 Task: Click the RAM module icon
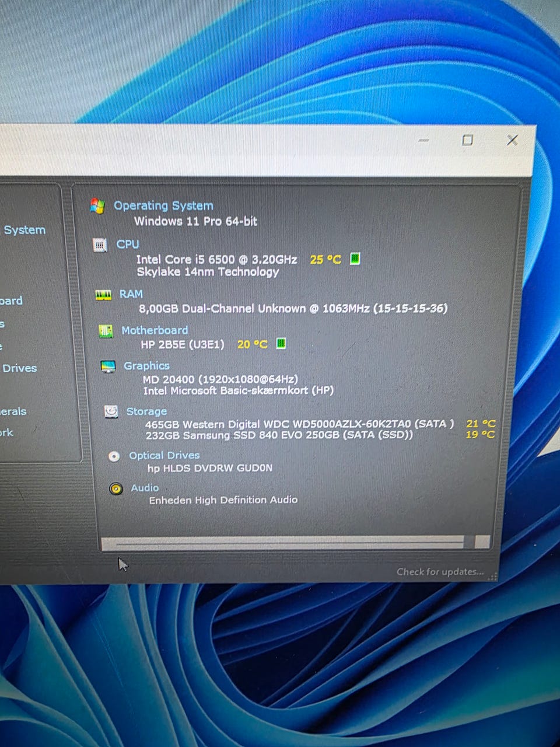pyautogui.click(x=103, y=295)
